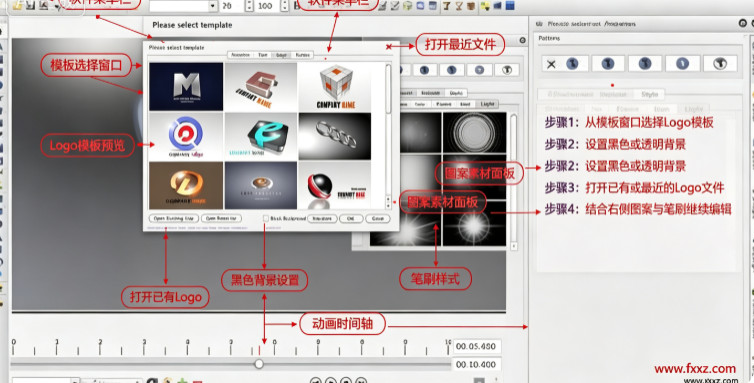The image size is (754, 383).
Task: Switch to the Style tab in Properties panel
Action: 649,94
